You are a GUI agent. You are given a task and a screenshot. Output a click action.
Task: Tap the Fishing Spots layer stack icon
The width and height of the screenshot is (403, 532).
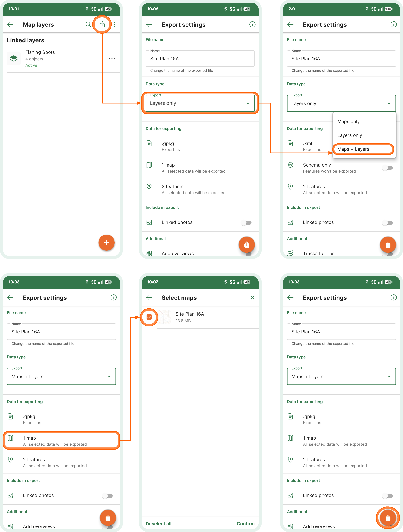point(14,58)
